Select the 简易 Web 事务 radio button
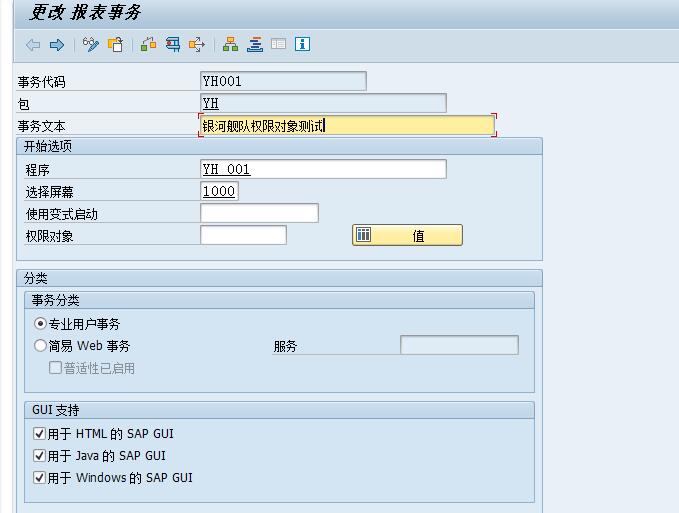 [x=41, y=346]
